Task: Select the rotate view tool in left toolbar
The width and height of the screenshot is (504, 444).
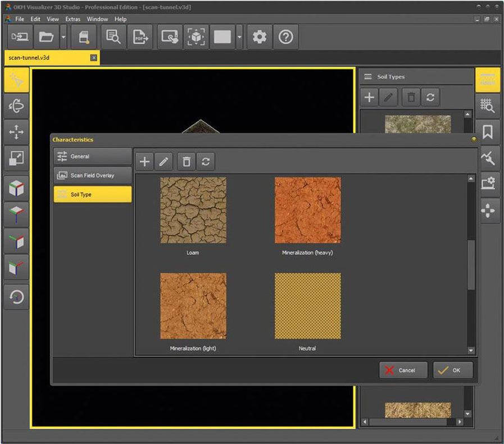Action: click(x=16, y=106)
